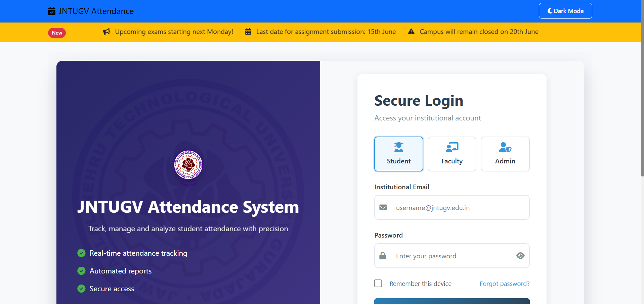Click the "Automated reports" text

pos(121,271)
